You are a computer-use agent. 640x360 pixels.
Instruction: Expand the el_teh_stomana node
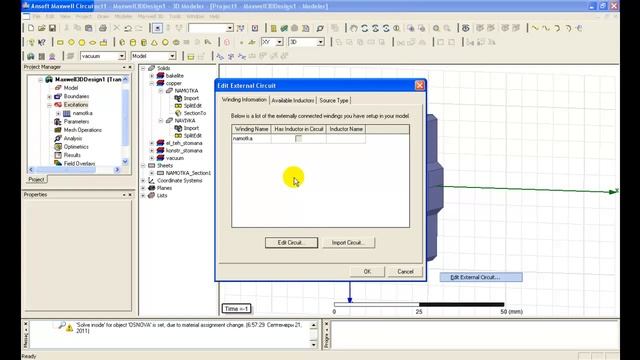[152, 143]
